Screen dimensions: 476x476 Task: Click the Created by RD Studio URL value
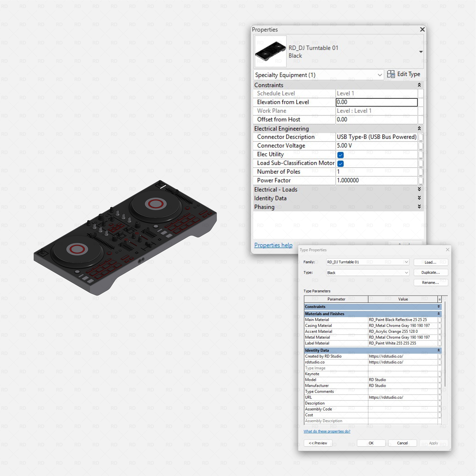point(403,356)
